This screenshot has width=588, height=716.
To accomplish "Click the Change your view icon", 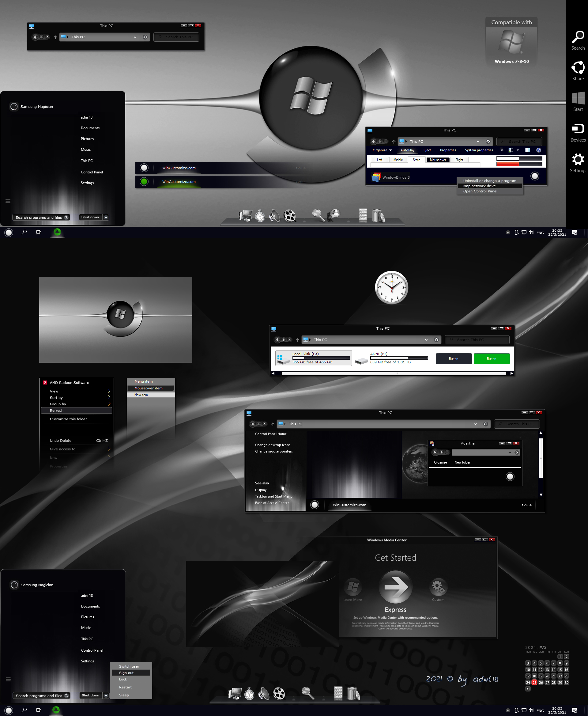I will click(511, 150).
